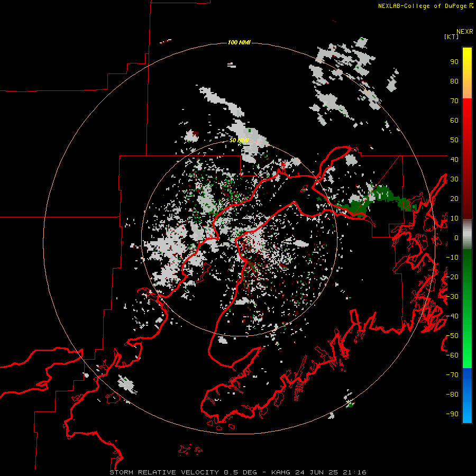The height and width of the screenshot is (476, 476).
Task: Click the -90 value on the velocity scale
Action: point(452,414)
